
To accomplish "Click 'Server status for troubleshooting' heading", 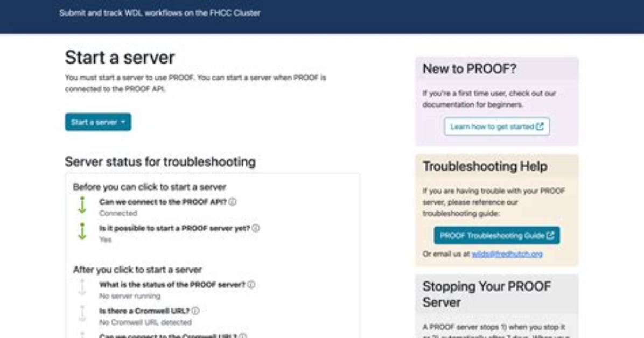I will coord(160,162).
